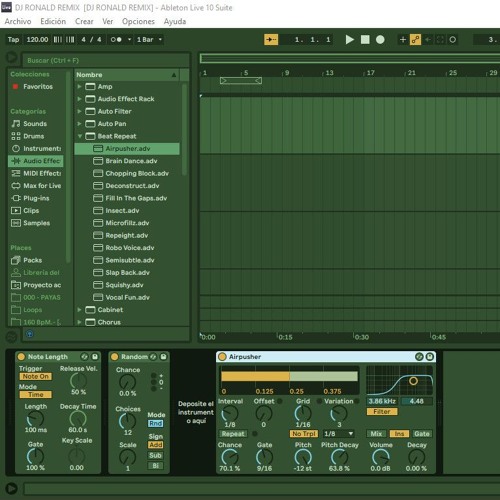Arm the Arrangement Record button
The height and width of the screenshot is (500, 500).
click(x=380, y=40)
